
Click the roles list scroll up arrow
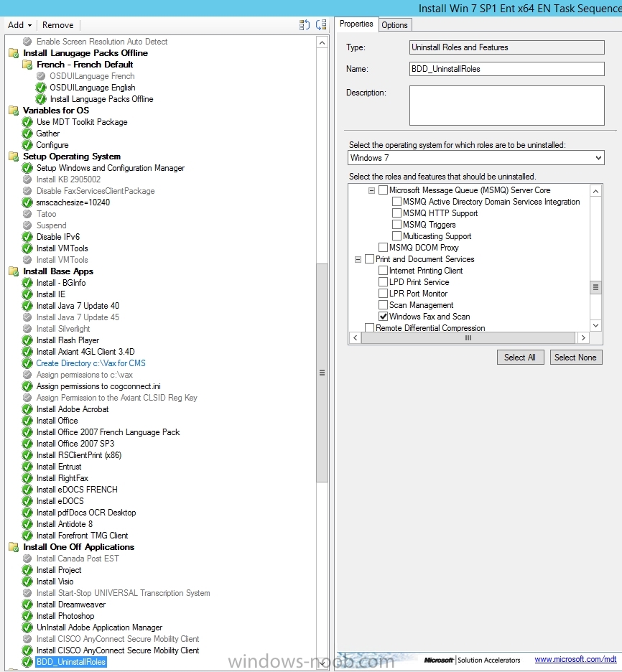596,191
